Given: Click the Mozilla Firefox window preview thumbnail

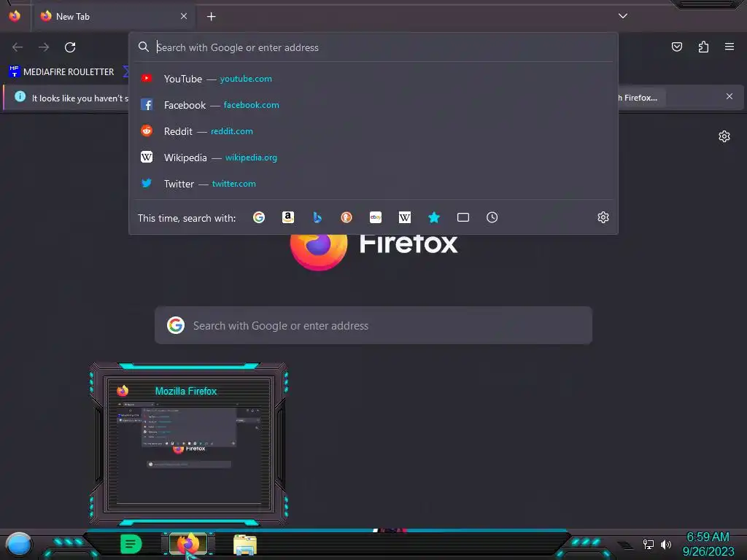Looking at the screenshot, I should tap(189, 444).
